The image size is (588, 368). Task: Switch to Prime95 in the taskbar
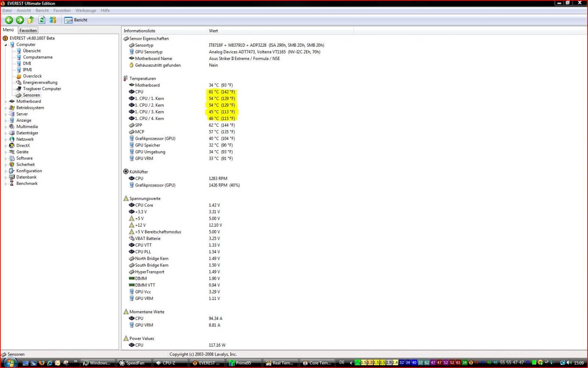pos(244,363)
